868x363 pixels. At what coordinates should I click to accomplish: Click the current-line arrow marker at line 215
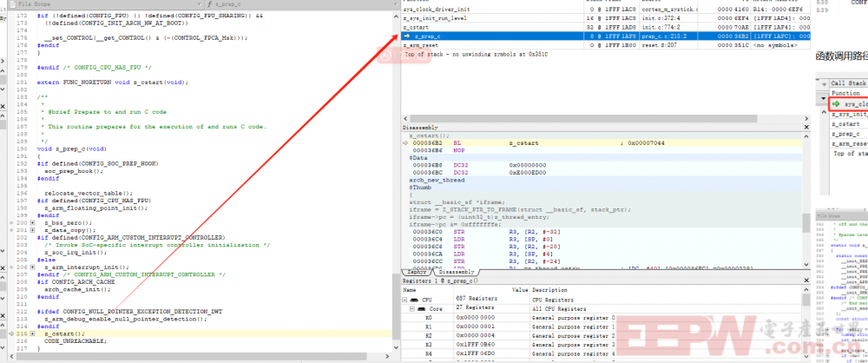tap(12, 334)
